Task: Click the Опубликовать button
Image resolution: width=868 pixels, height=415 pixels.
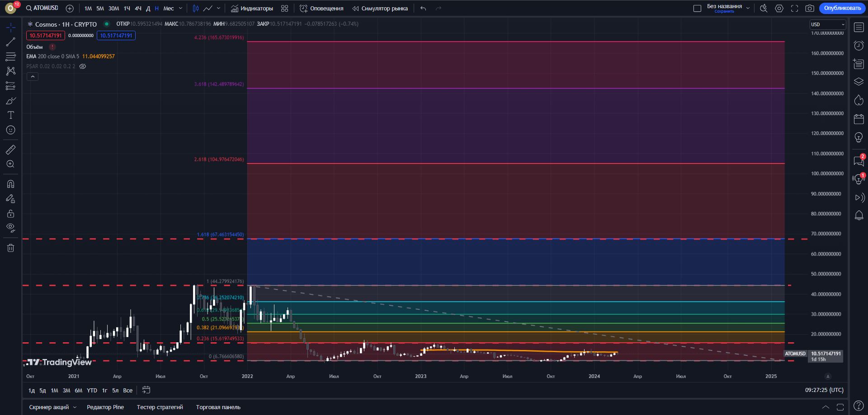Action: tap(842, 8)
